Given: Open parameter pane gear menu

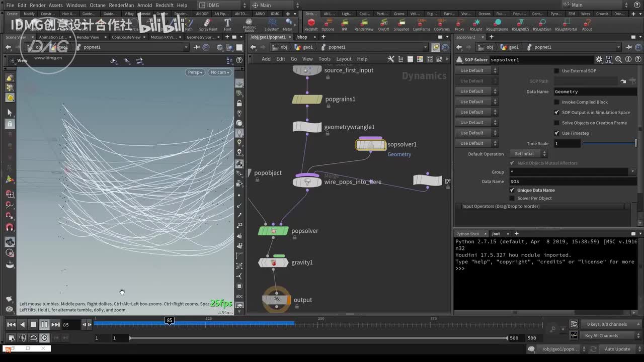Looking at the screenshot, I should [599, 59].
